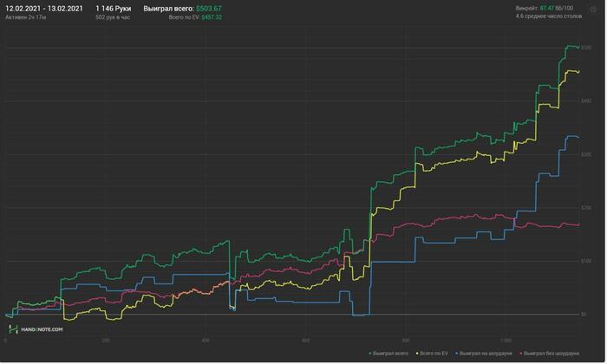Click the 600 x-axis tick label
This screenshot has width=607, height=364.
tap(306, 341)
